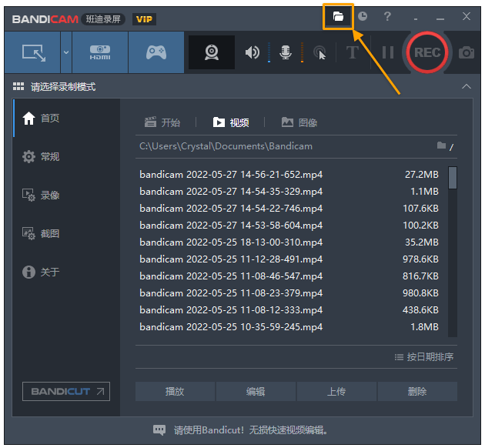The image size is (485, 448).
Task: Click the VIP badge
Action: tap(144, 19)
